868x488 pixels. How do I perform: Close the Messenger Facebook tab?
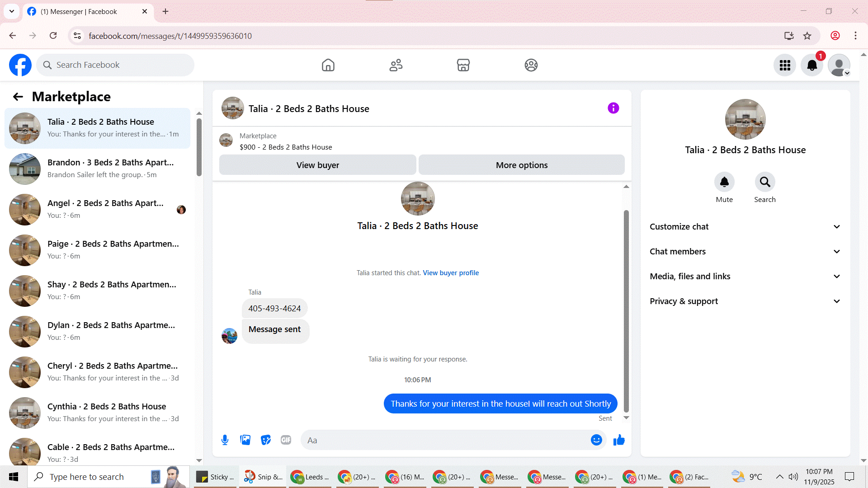tap(145, 11)
